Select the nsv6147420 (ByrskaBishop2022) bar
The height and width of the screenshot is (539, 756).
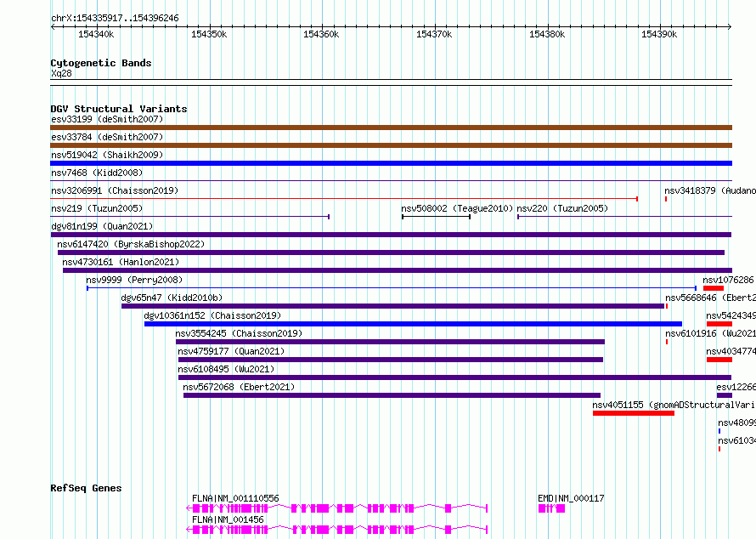click(391, 252)
